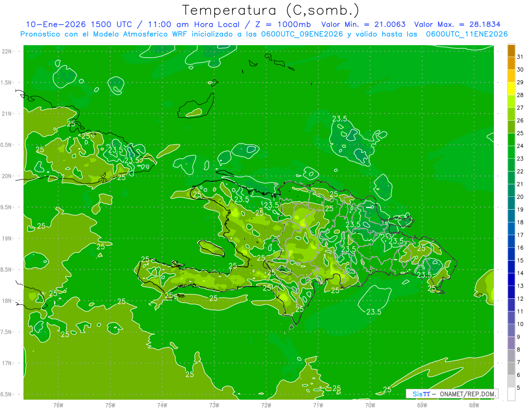Click the 75W longitude label

tap(110, 405)
